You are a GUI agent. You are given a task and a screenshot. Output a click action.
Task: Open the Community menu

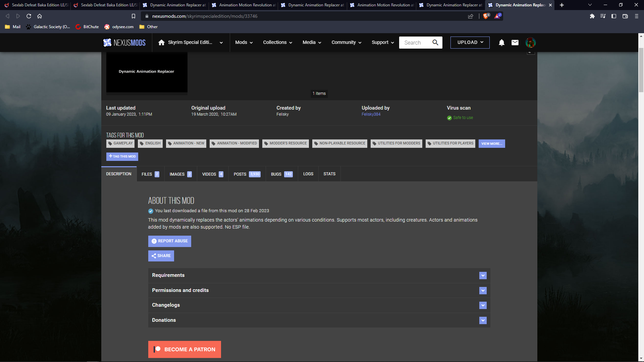click(346, 43)
